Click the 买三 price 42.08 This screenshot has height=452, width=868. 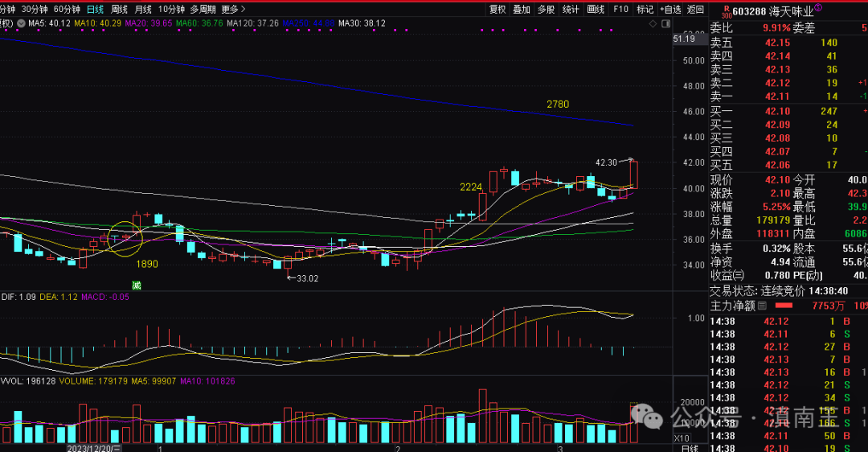[777, 138]
